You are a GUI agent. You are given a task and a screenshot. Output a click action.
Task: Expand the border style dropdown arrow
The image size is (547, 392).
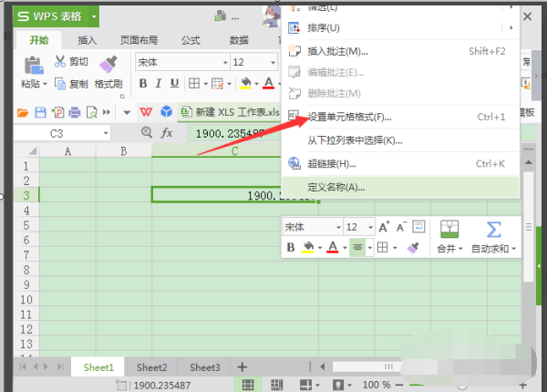(x=205, y=84)
